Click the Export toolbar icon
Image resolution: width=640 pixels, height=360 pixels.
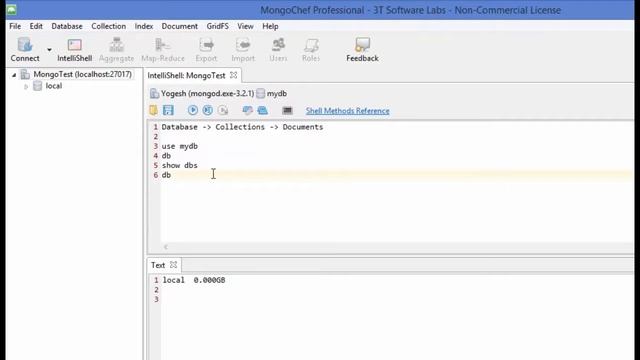coord(206,49)
